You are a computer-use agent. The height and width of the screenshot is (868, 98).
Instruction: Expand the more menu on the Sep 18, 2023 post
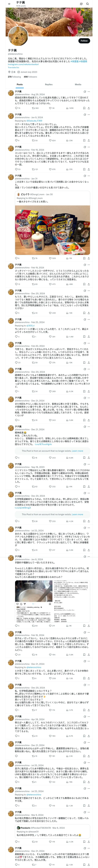(x=89, y=464)
